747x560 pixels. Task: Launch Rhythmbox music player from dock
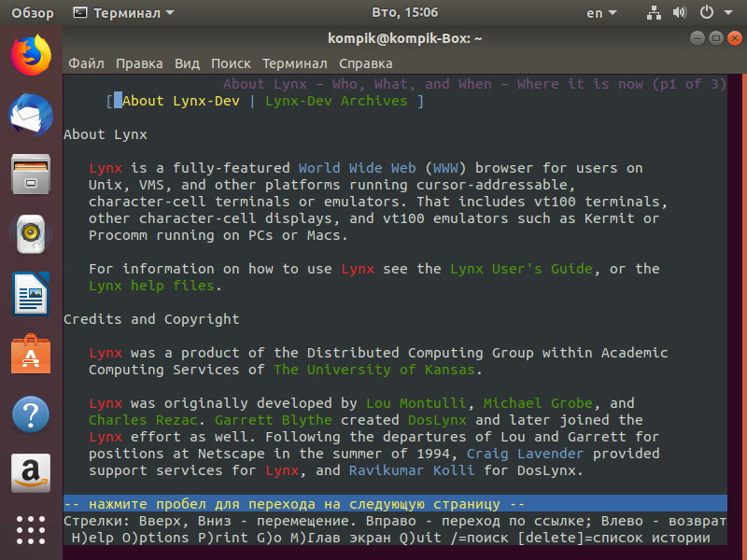pyautogui.click(x=31, y=234)
